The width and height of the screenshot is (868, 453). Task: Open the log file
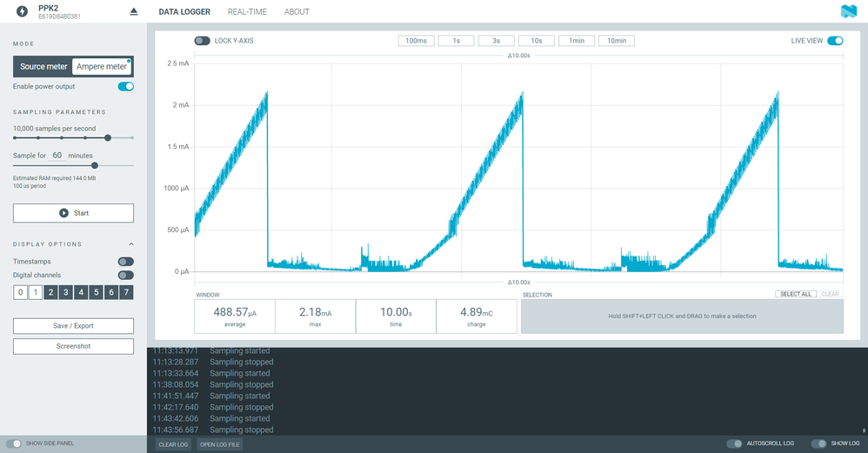point(220,444)
